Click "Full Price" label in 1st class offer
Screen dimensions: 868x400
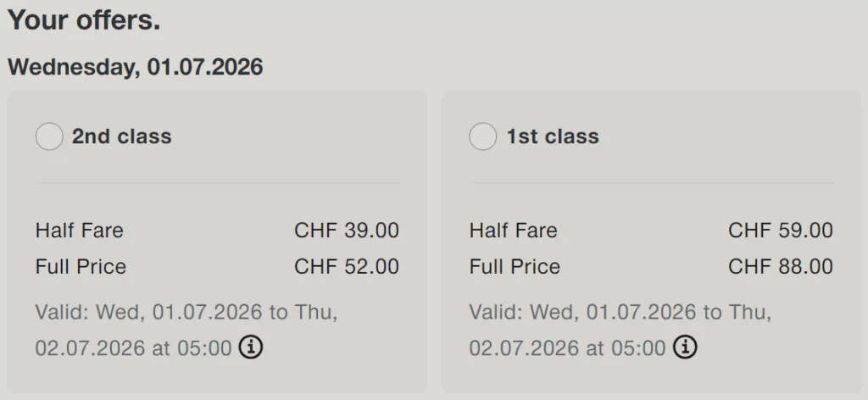coord(515,267)
